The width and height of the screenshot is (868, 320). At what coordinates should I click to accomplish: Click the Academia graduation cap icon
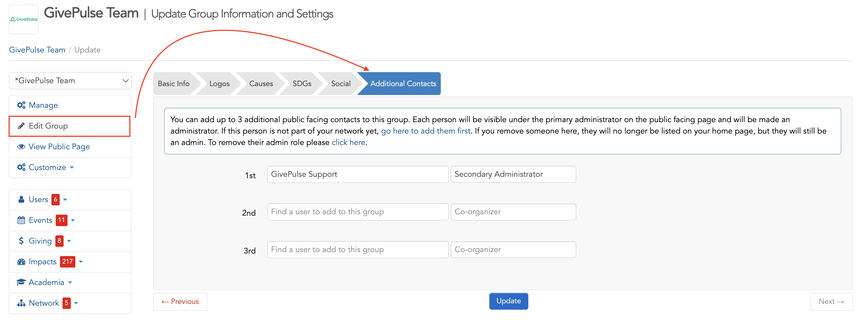point(21,282)
